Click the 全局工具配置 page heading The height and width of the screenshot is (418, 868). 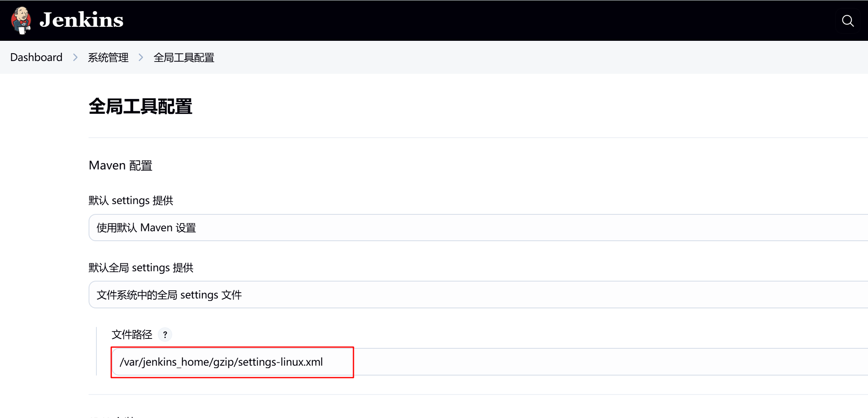pos(140,106)
